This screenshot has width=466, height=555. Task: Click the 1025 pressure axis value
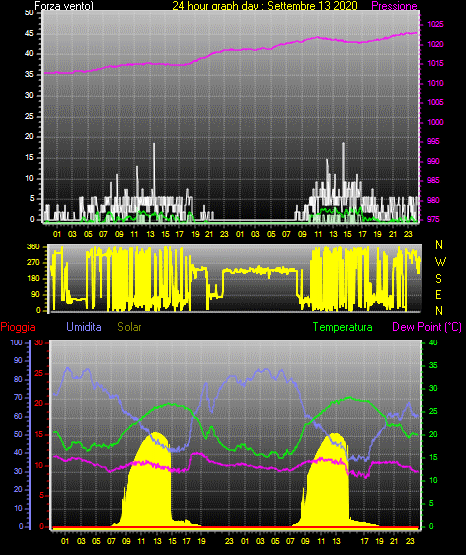click(435, 24)
